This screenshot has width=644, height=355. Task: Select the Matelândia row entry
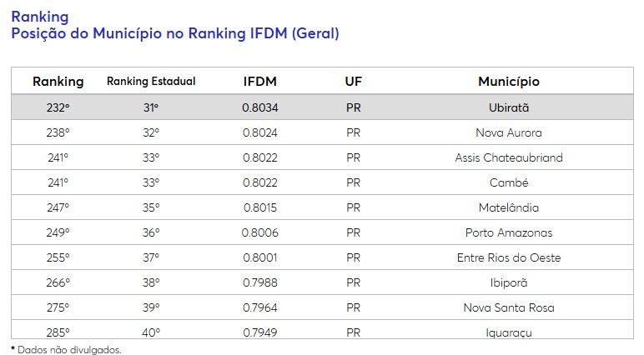point(509,207)
